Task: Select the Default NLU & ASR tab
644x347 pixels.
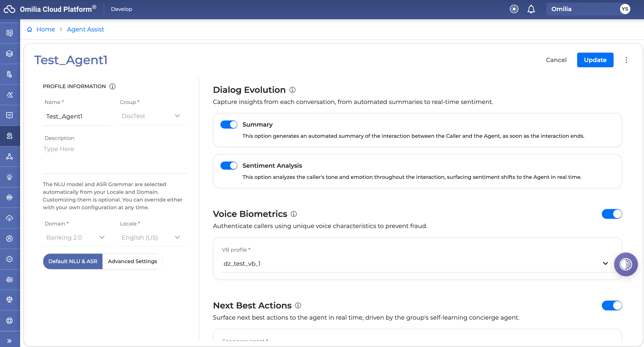Action: [73, 261]
